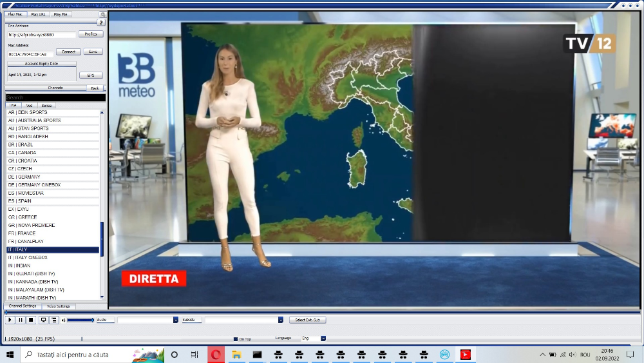
Task: Click the round blue taskbar app icon
Action: [x=444, y=355]
